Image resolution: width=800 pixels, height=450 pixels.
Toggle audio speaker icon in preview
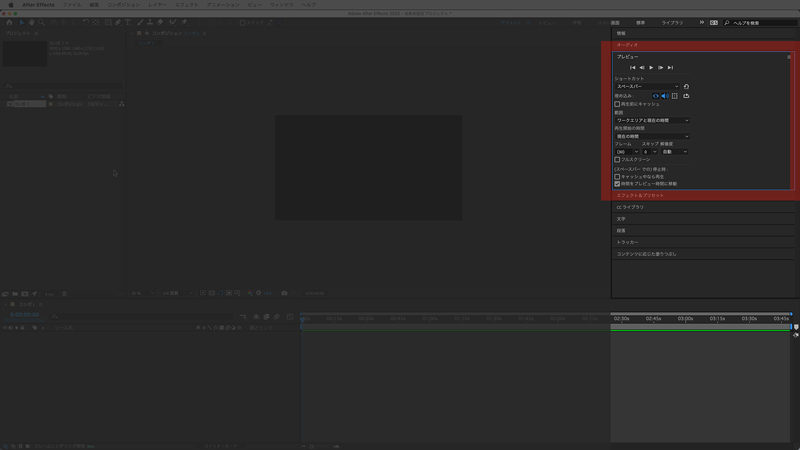664,95
